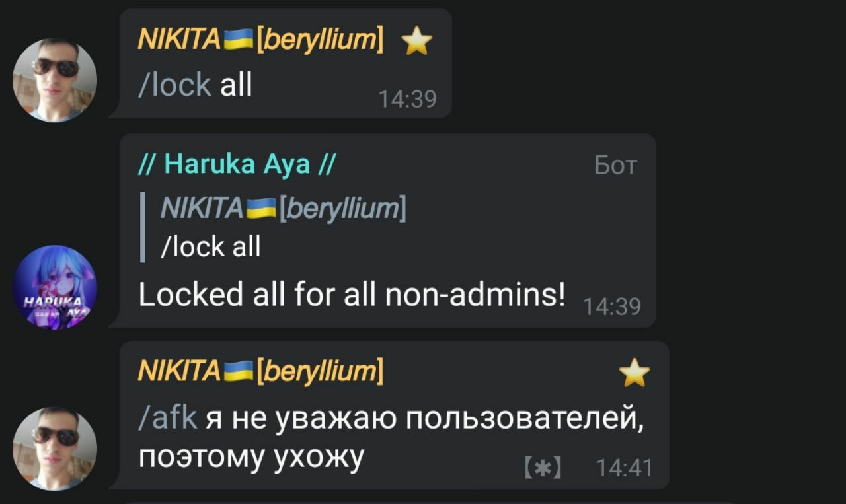Click the 14:41 timestamp on the /afk message
846x504 pixels.
pos(625,468)
